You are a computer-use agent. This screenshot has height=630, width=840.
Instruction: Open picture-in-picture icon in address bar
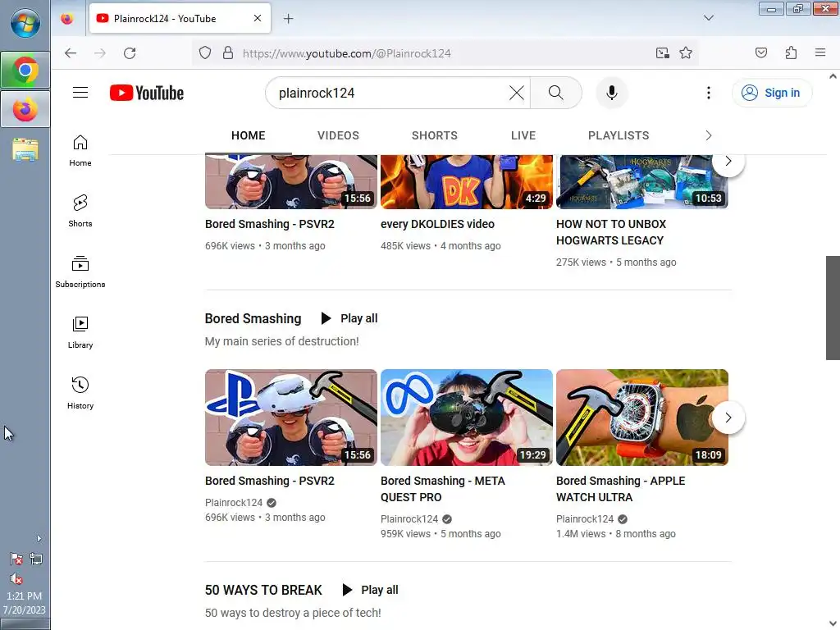tap(663, 53)
